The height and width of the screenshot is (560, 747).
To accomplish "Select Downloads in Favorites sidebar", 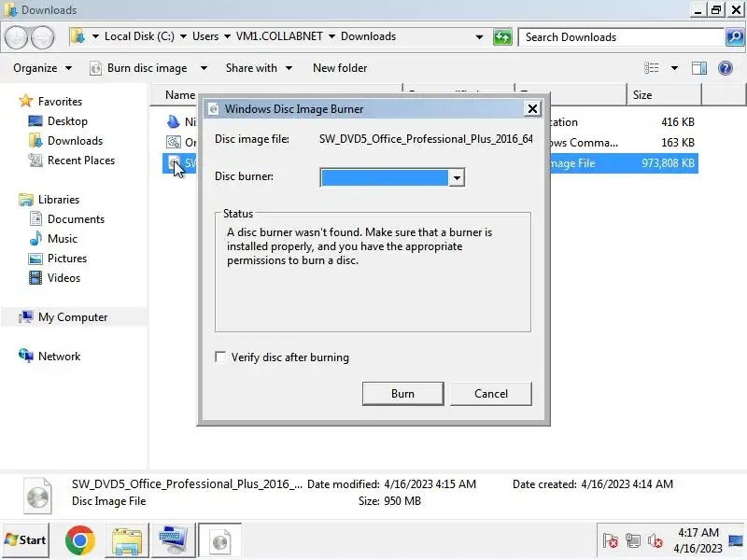I will [75, 141].
